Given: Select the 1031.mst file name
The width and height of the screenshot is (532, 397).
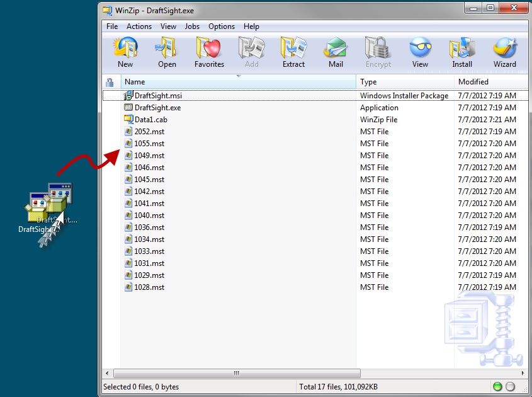Looking at the screenshot, I should pyautogui.click(x=149, y=263).
